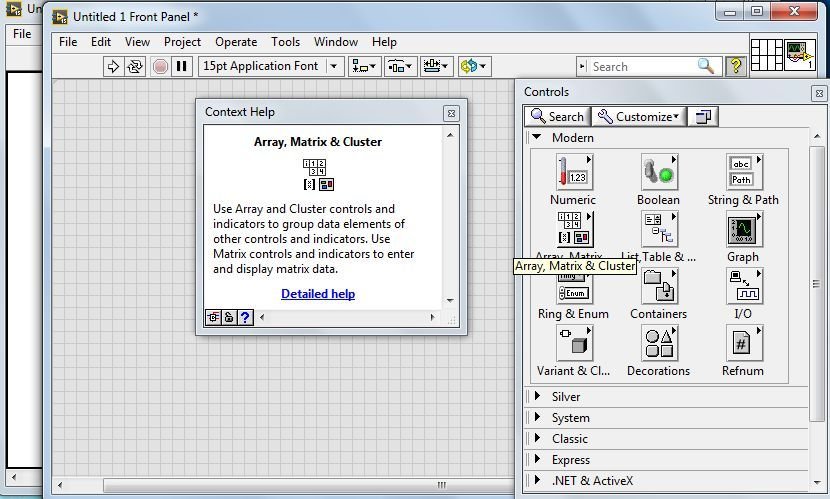Toggle the yellow Context Help toolbar button
The width and height of the screenshot is (830, 499).
pos(736,66)
